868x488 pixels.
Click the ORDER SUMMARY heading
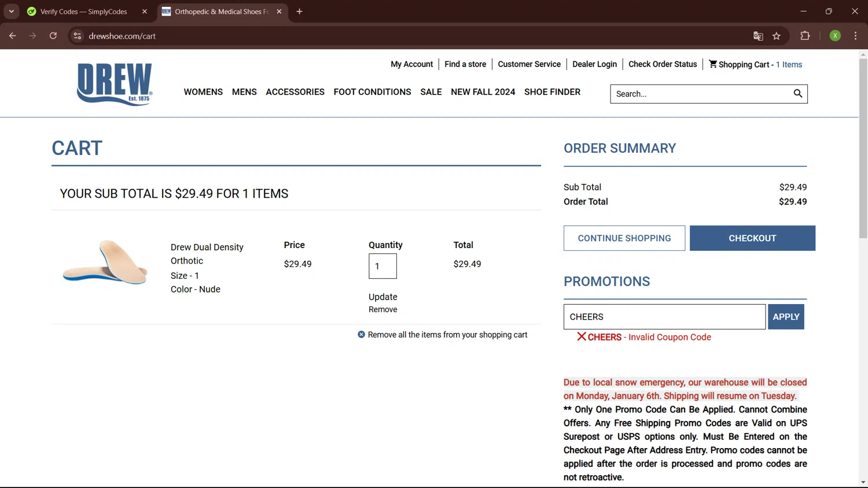pyautogui.click(x=620, y=148)
